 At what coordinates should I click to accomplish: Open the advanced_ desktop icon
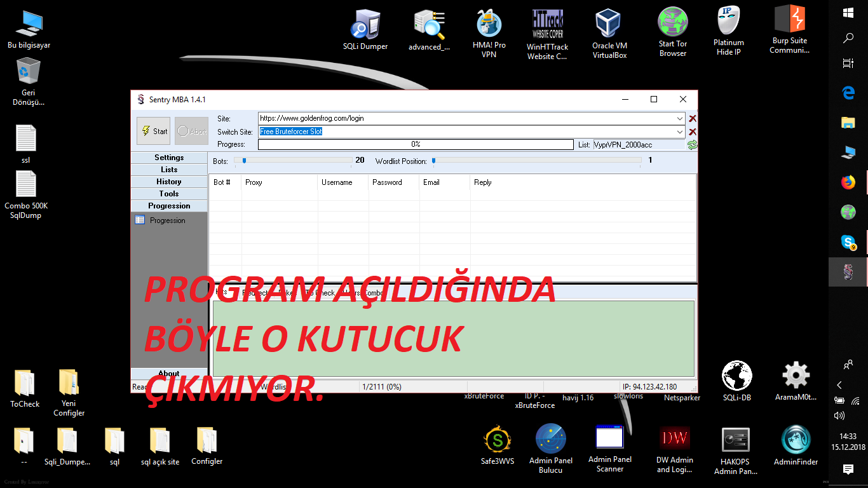click(x=429, y=30)
